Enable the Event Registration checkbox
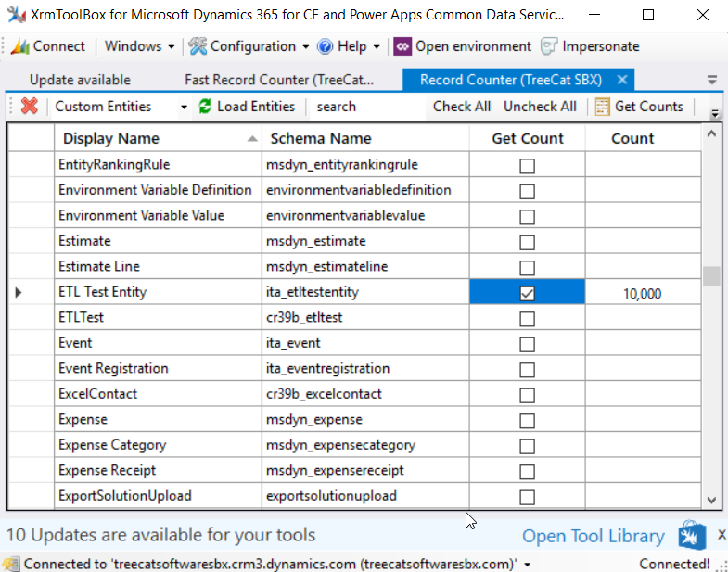The image size is (728, 572). tap(527, 370)
